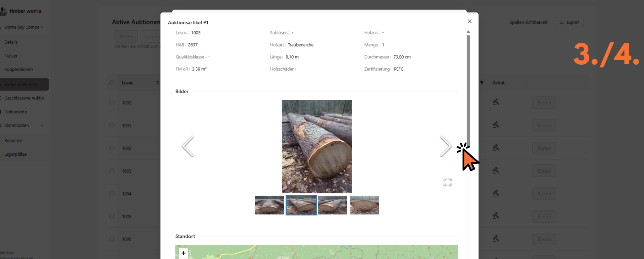Toggle the select-all checkbox in table header
The height and width of the screenshot is (259, 644).
(x=112, y=83)
